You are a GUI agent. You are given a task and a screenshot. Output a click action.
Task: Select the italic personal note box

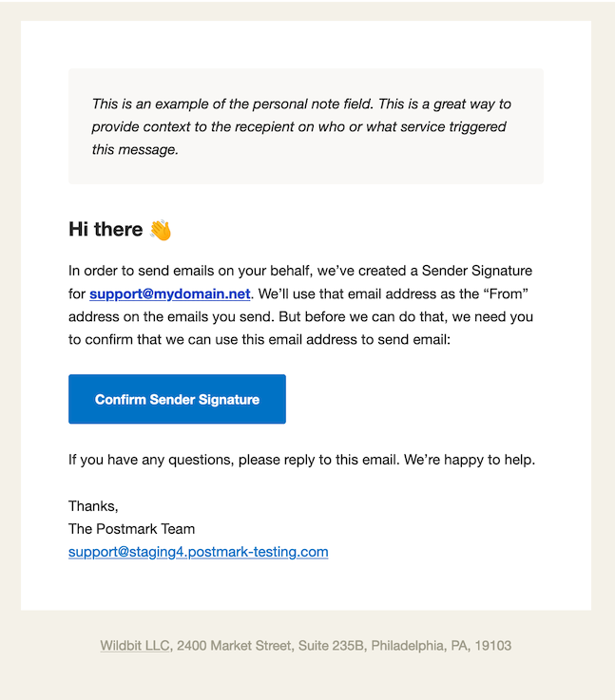[305, 126]
